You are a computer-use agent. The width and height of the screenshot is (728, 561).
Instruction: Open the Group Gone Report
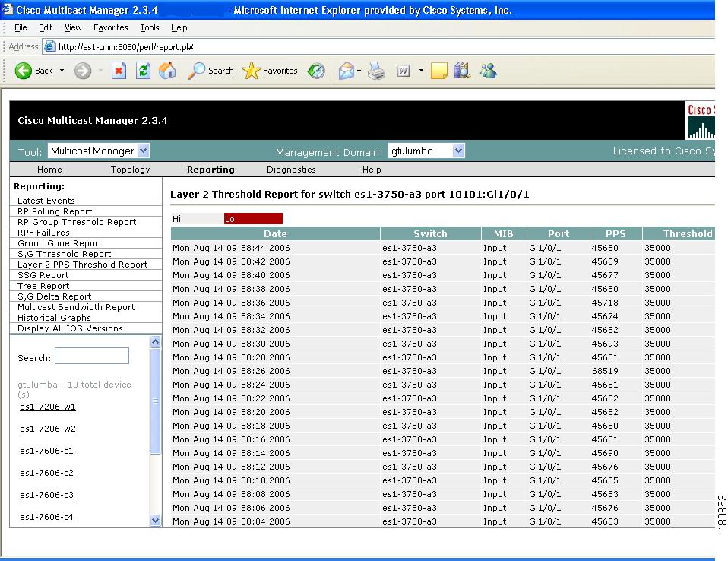pos(59,243)
